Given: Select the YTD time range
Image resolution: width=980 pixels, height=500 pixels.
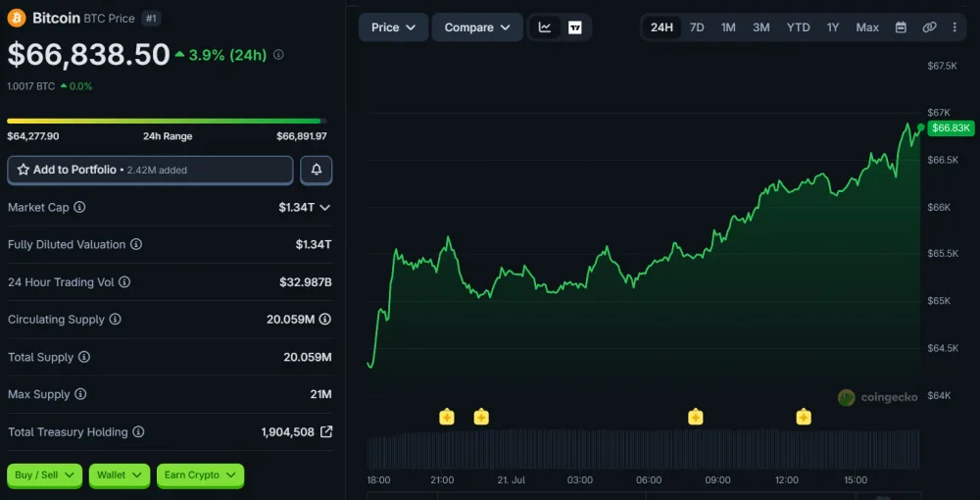Looking at the screenshot, I should tap(798, 27).
